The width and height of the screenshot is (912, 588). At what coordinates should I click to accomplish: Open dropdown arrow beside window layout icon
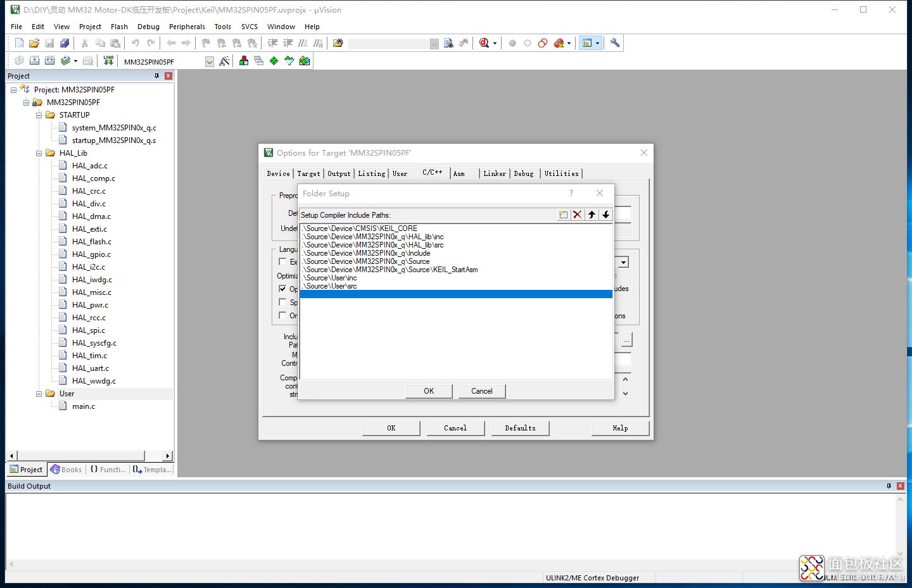click(x=597, y=44)
